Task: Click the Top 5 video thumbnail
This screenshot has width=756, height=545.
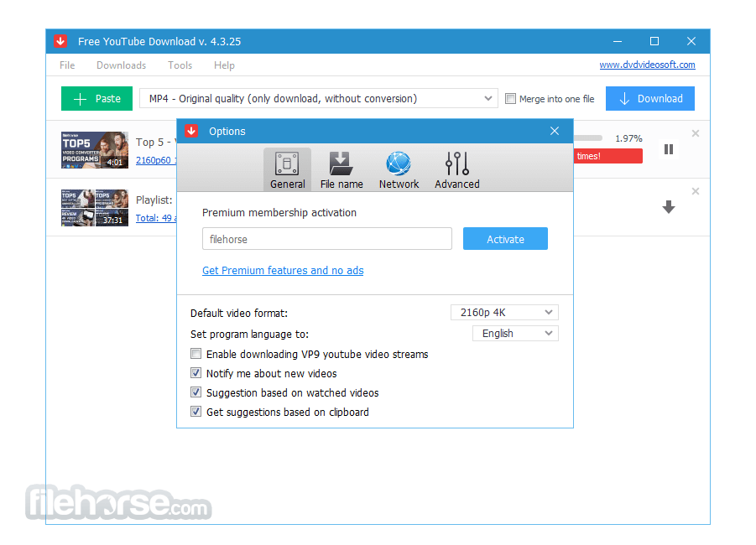Action: [x=95, y=150]
